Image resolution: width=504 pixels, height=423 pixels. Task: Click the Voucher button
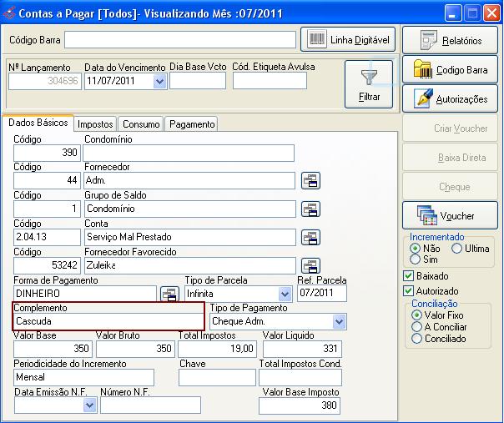[x=451, y=215]
